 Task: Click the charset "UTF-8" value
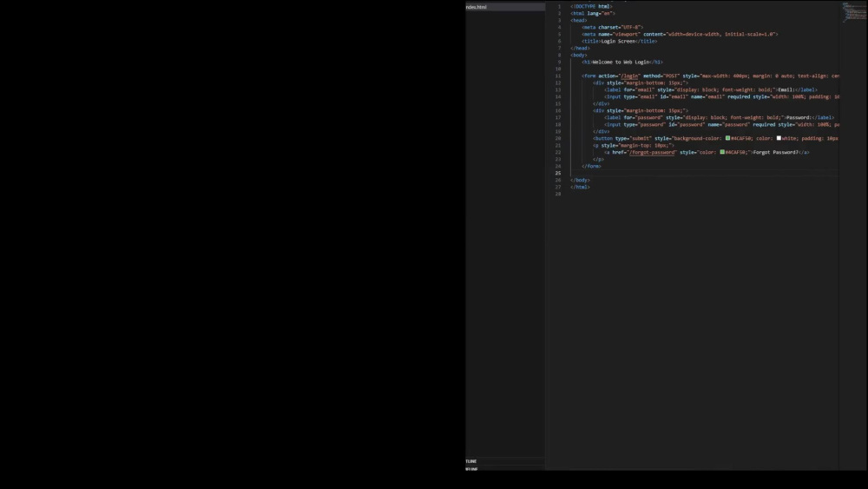[630, 27]
